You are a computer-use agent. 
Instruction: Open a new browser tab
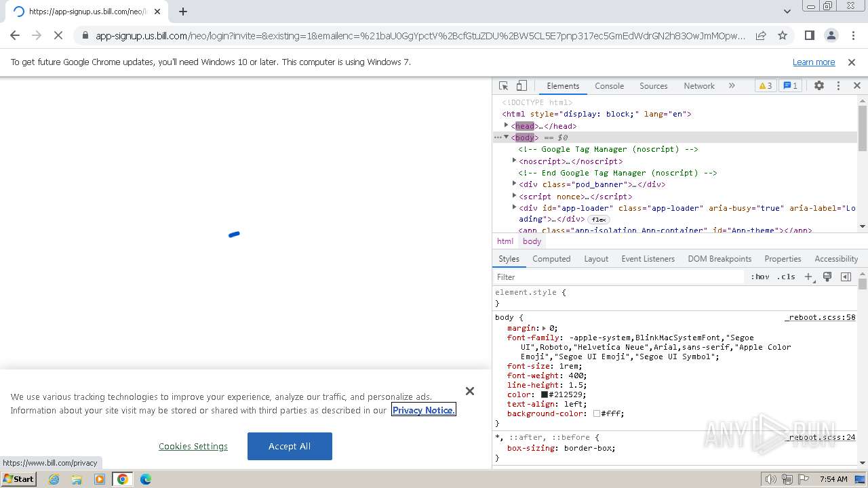(x=183, y=12)
